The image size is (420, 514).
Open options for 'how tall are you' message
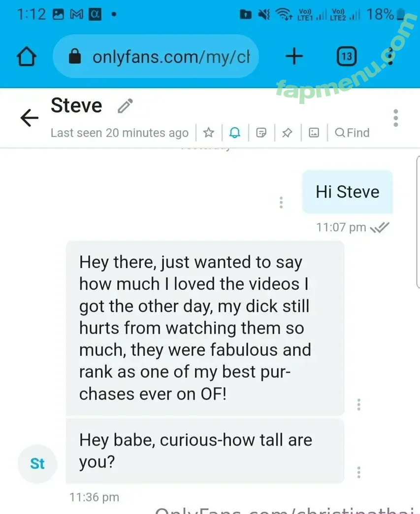point(359,473)
